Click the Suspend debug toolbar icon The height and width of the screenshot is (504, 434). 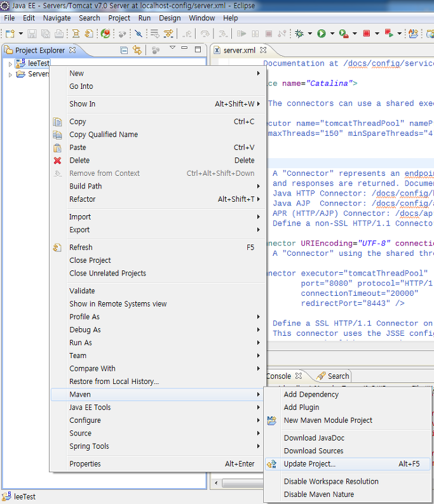[255, 34]
